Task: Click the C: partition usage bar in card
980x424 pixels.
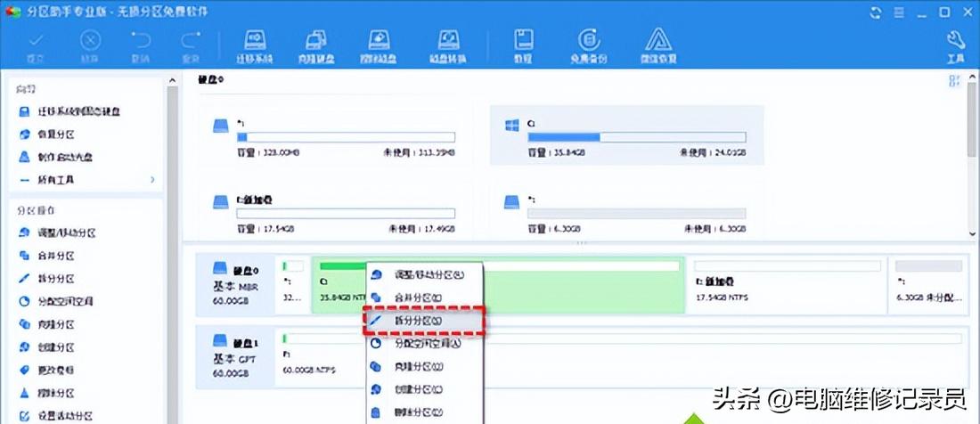Action: (x=636, y=137)
